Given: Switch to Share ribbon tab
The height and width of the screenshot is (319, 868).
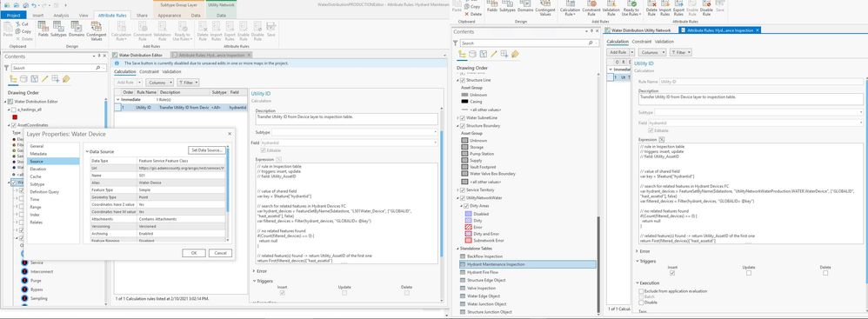Looking at the screenshot, I should click(143, 16).
